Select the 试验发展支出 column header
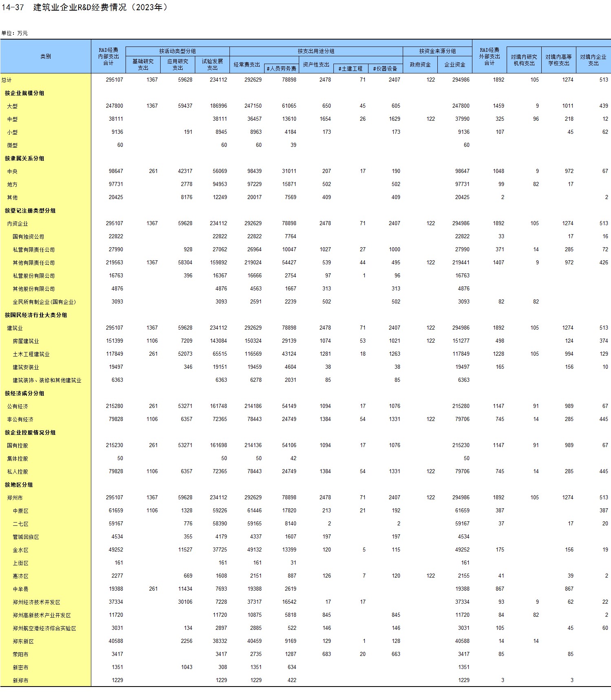 point(212,64)
